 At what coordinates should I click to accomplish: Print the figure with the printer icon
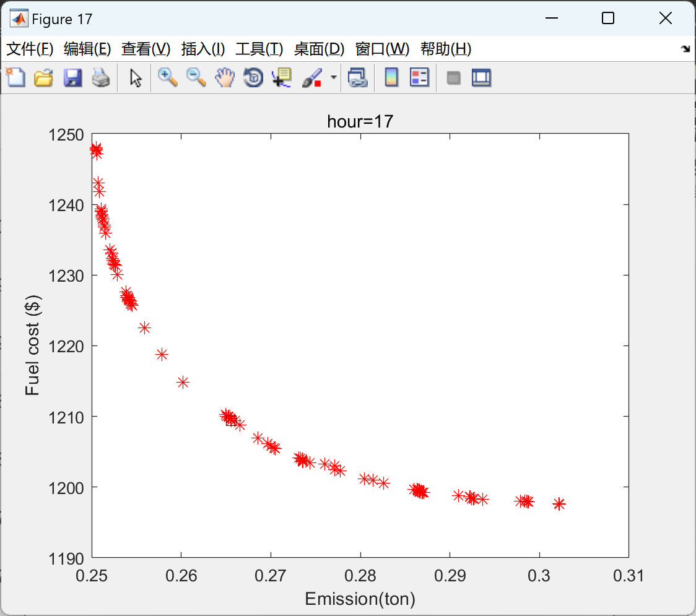101,77
